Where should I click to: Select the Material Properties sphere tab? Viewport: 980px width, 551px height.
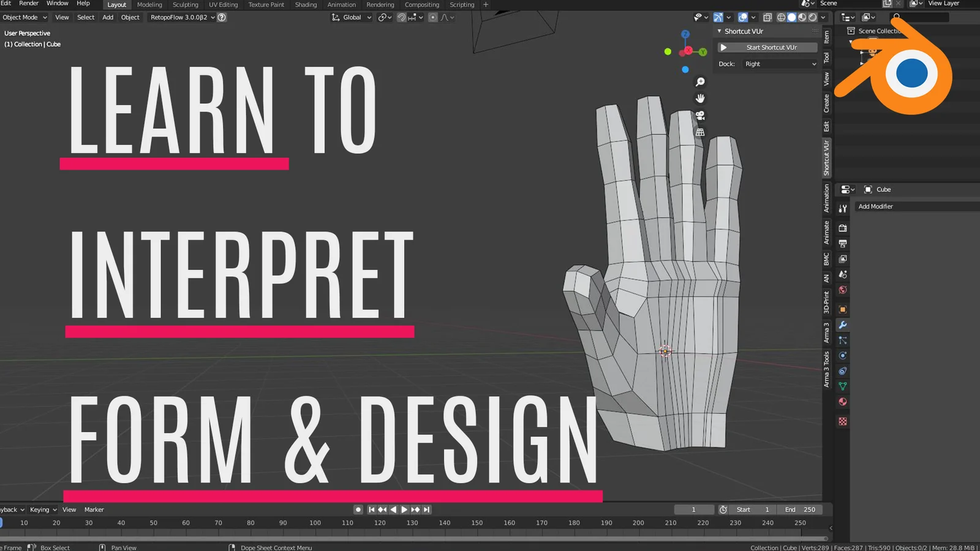843,402
